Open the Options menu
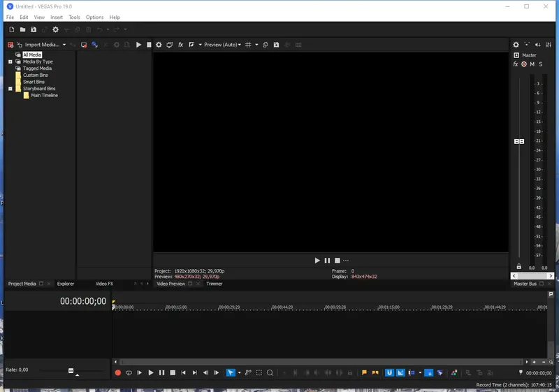The height and width of the screenshot is (392, 559). point(94,17)
